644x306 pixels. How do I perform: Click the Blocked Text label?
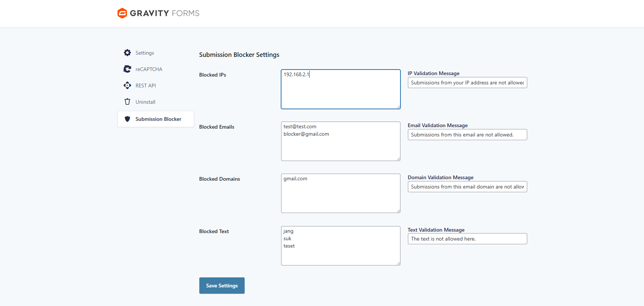(x=214, y=231)
